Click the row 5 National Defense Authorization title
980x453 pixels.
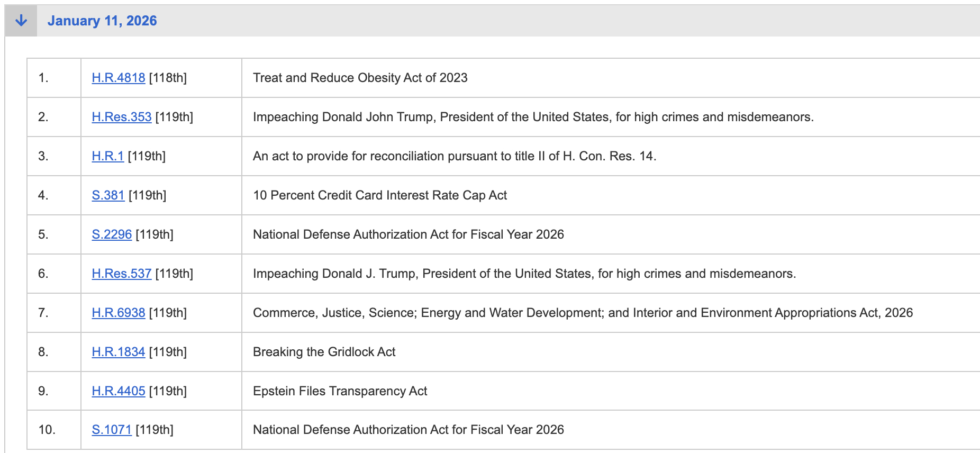coord(409,234)
